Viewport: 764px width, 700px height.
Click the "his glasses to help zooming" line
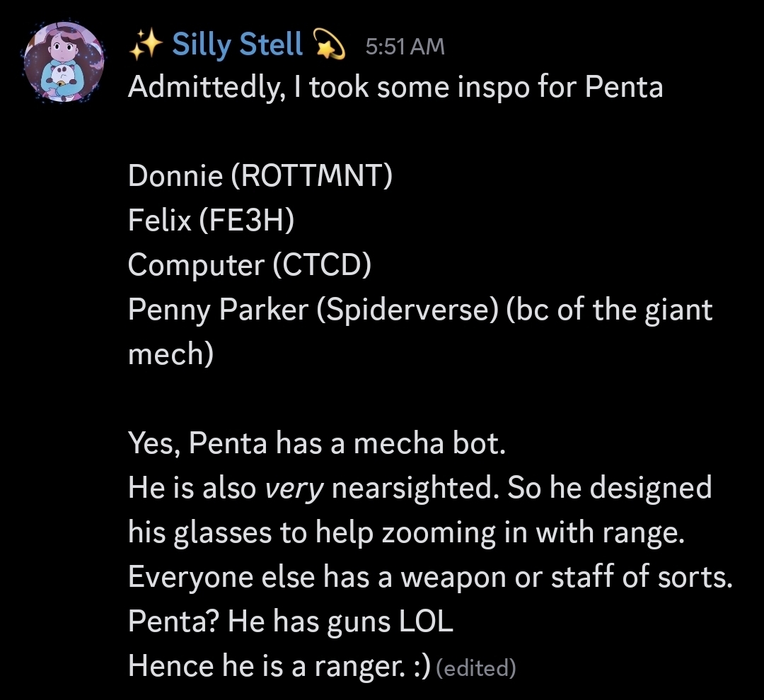click(x=407, y=533)
